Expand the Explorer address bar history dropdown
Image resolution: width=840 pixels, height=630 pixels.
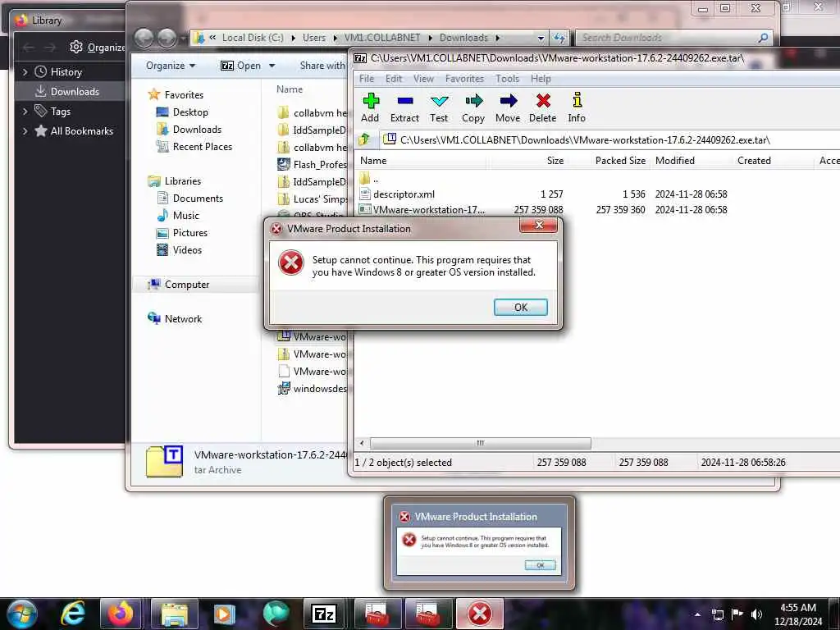click(x=541, y=38)
